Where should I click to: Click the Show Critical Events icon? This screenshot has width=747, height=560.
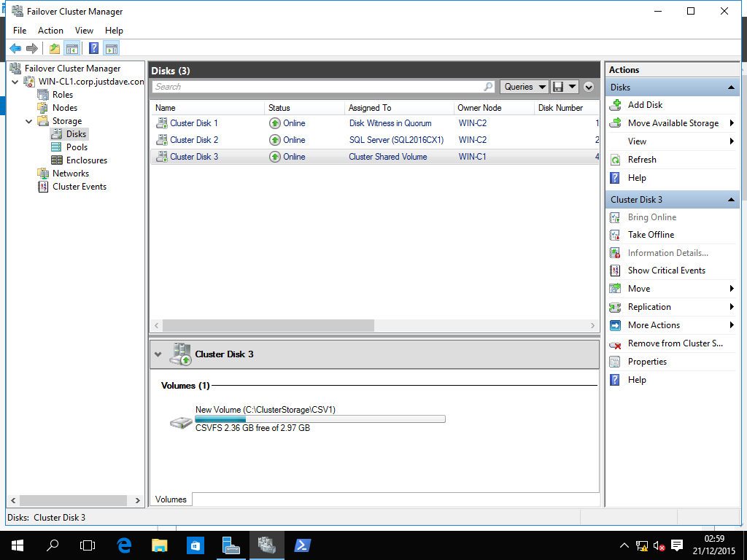[615, 271]
